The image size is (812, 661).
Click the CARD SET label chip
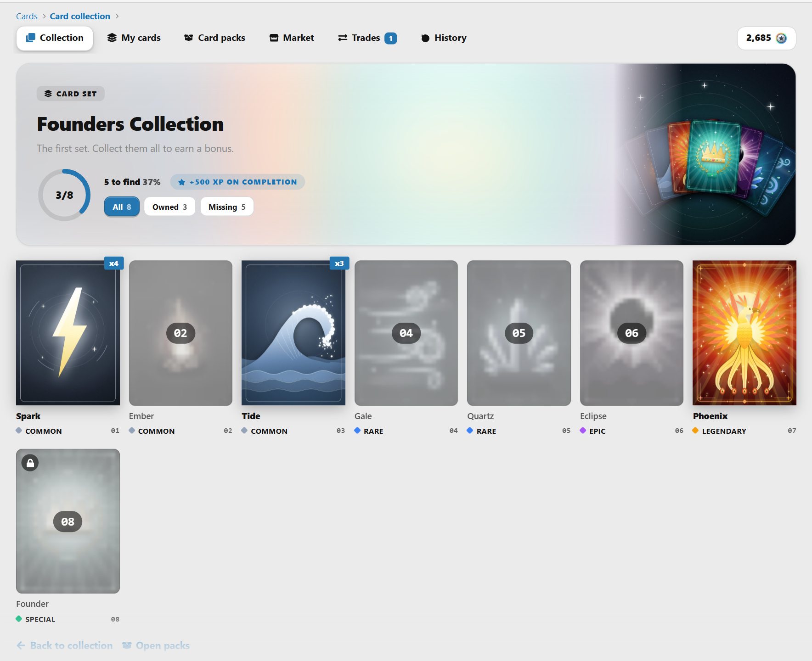(71, 94)
